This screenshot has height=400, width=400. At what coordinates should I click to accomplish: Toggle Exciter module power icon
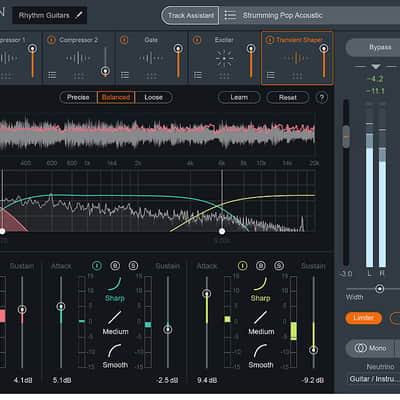[197, 40]
